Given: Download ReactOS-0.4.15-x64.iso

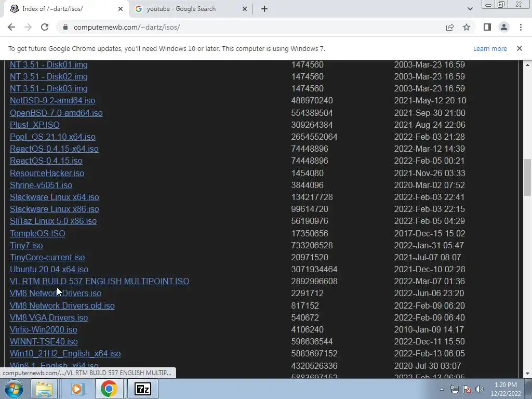Looking at the screenshot, I should (x=54, y=149).
